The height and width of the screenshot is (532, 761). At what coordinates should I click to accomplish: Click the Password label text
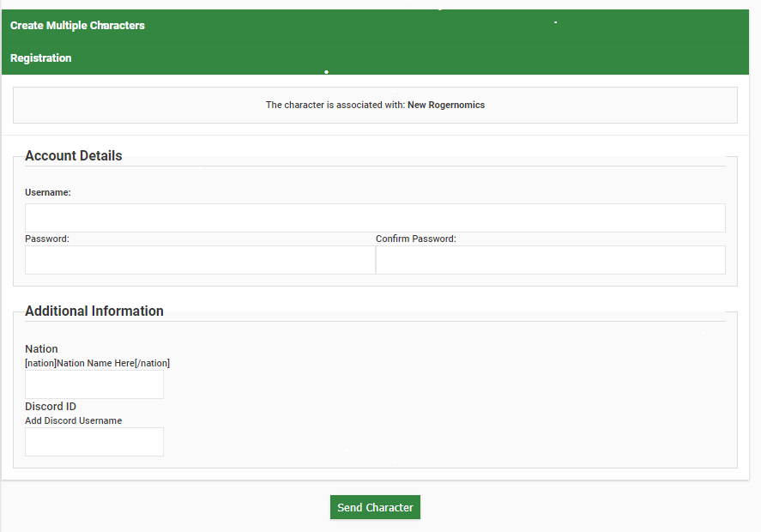pos(47,239)
